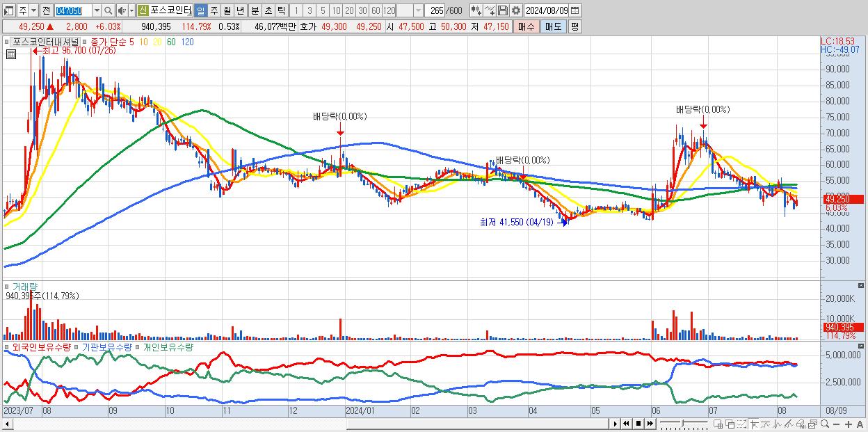
Task: Select the 3 interval preset
Action: tap(310, 10)
